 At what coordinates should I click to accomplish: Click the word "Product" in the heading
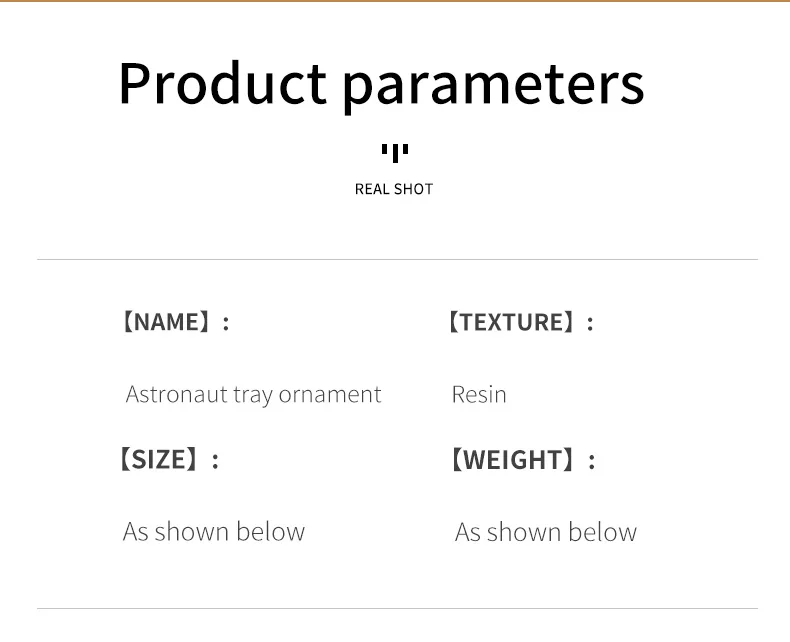(222, 83)
